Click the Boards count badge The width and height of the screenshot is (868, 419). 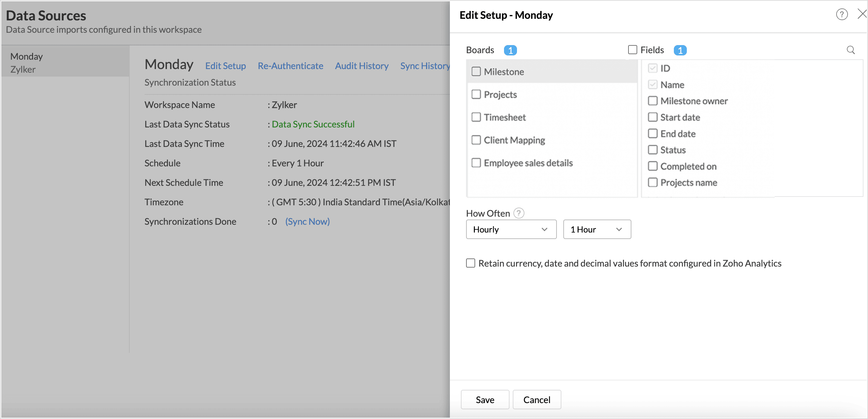510,50
